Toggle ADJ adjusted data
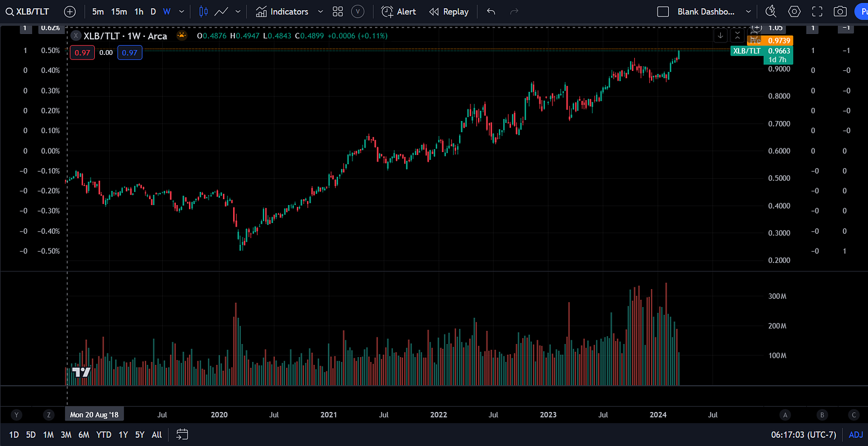This screenshot has width=868, height=446. pos(855,435)
